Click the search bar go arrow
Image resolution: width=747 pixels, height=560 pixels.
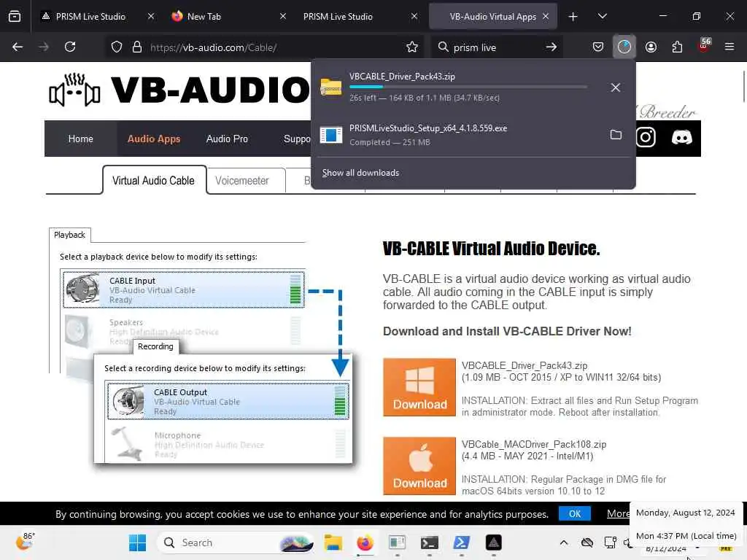pos(551,47)
